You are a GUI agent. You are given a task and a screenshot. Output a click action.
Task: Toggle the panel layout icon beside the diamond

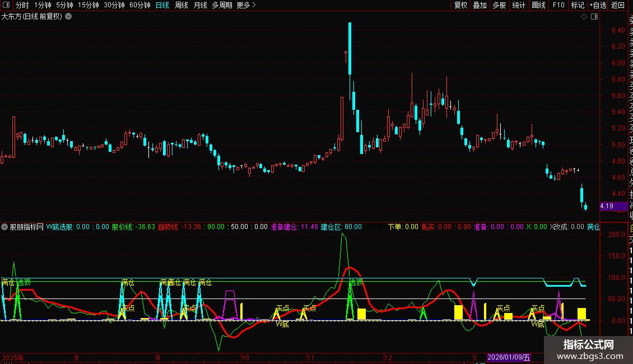click(594, 17)
